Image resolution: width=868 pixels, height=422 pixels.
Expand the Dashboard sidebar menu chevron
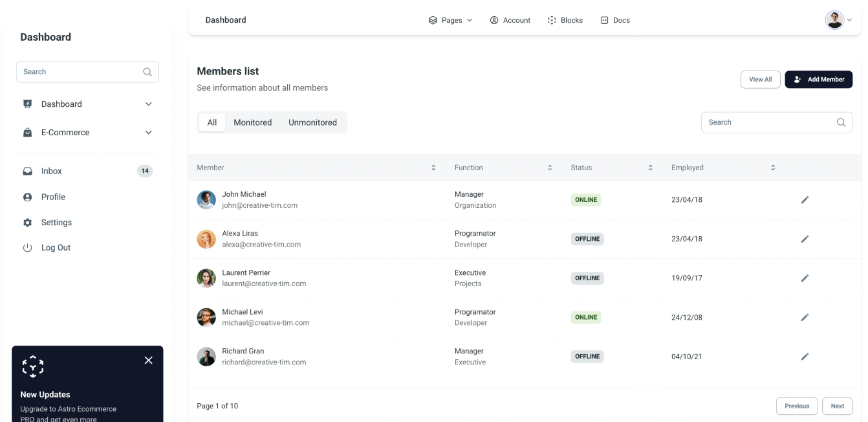[148, 104]
